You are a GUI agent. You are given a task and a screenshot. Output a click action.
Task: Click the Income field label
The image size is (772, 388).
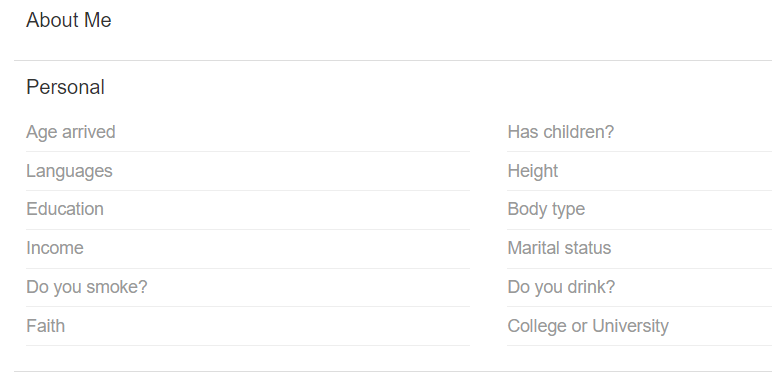pos(55,248)
